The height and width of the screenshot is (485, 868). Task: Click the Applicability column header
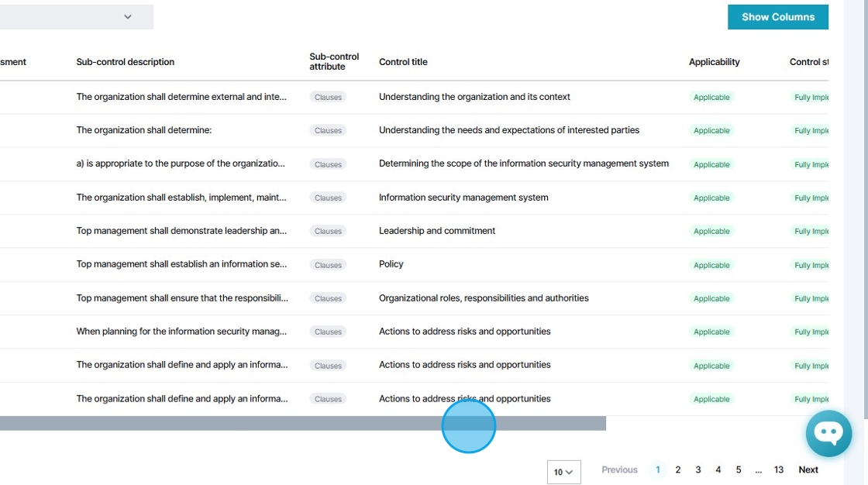[714, 62]
